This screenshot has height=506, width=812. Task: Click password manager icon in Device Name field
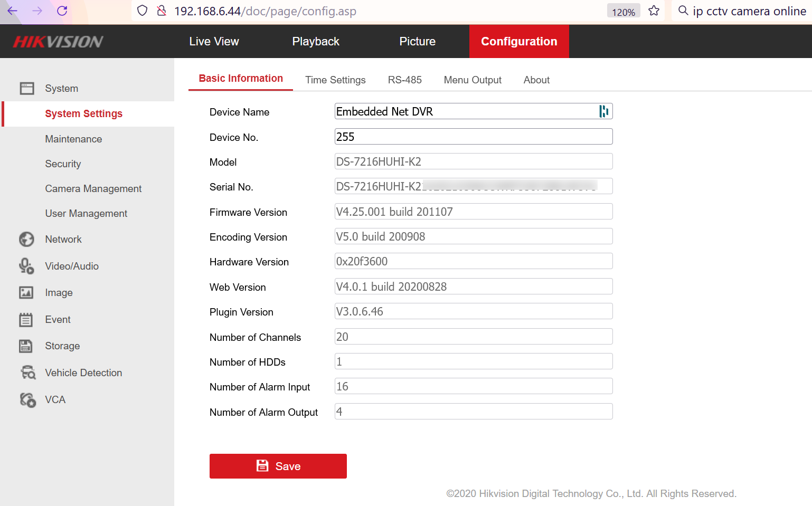coord(603,111)
